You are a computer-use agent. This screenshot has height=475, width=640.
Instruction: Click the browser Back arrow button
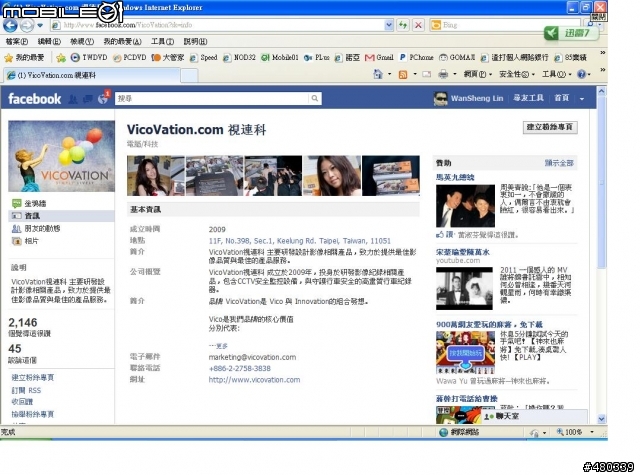tap(10, 25)
